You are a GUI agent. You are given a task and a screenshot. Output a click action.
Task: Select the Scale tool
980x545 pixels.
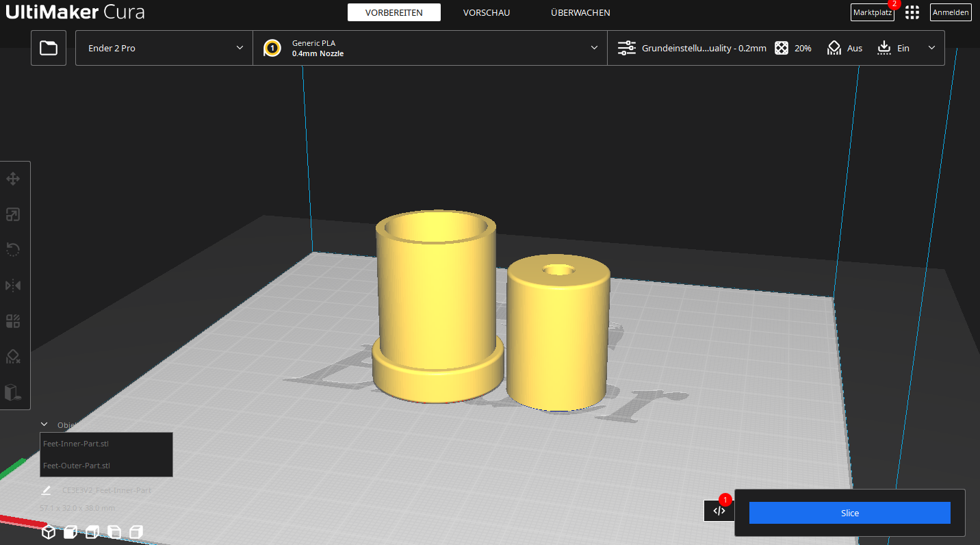pos(14,214)
